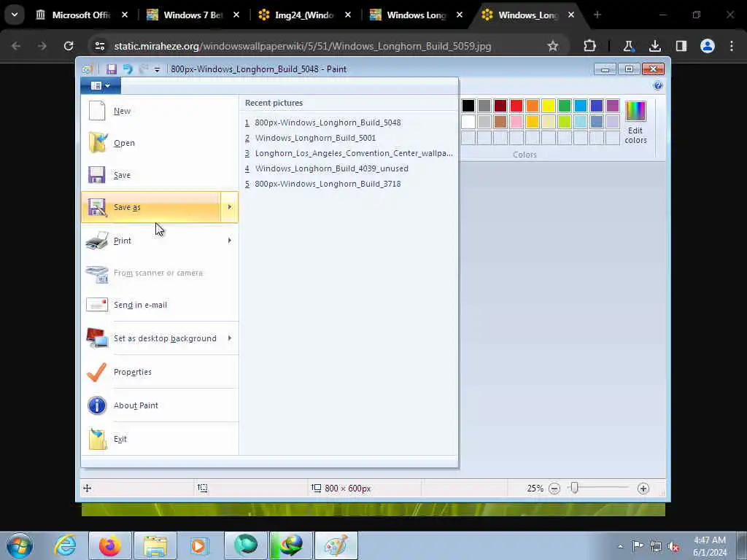Click the grayed-out Redo arrow in Paint's title bar

coord(144,69)
